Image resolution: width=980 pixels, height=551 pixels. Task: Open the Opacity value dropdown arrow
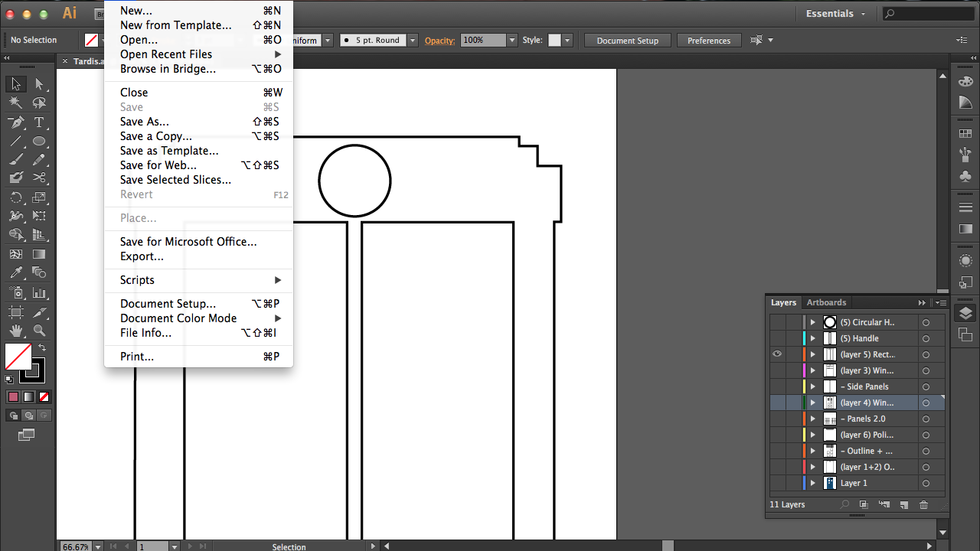512,41
